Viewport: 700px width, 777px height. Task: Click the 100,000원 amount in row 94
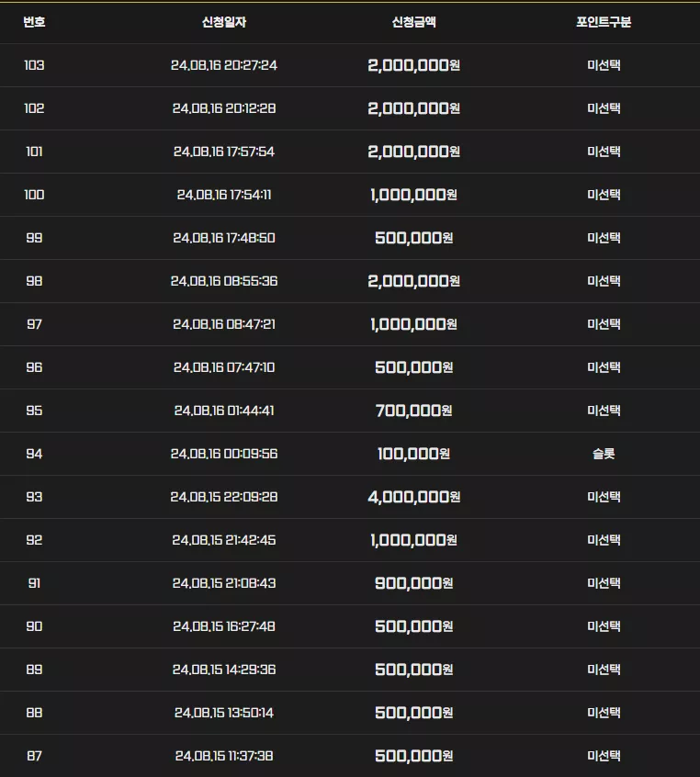pyautogui.click(x=414, y=454)
